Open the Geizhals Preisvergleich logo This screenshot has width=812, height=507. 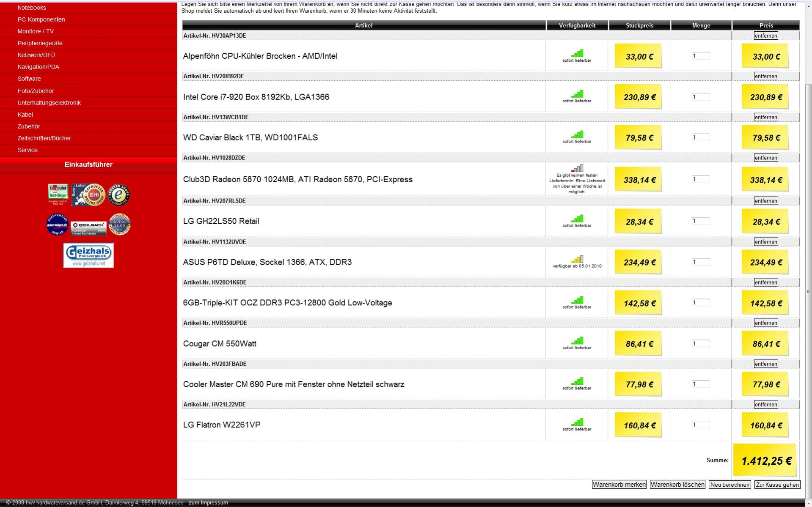[x=88, y=255]
